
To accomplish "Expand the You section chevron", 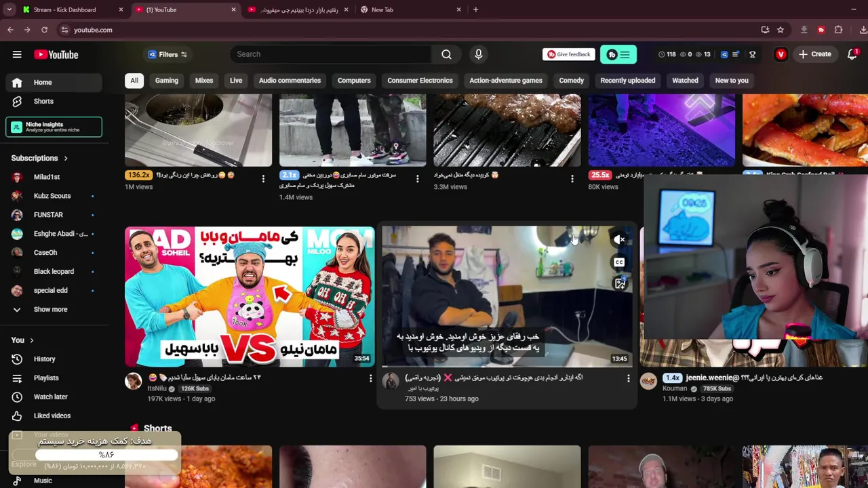I will pos(31,340).
